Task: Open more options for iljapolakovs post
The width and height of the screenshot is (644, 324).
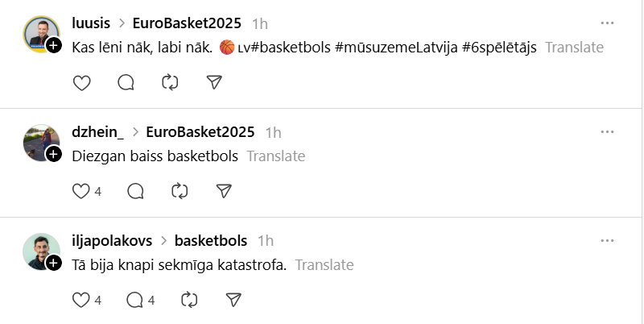Action: [x=609, y=240]
